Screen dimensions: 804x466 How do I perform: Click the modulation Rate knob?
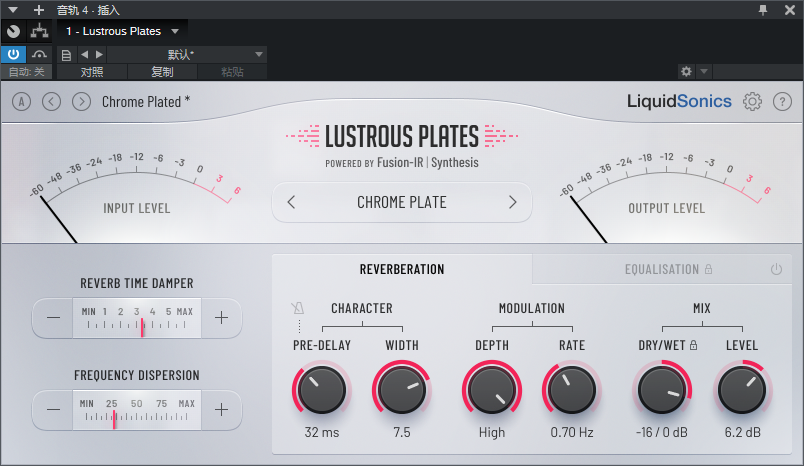point(572,390)
